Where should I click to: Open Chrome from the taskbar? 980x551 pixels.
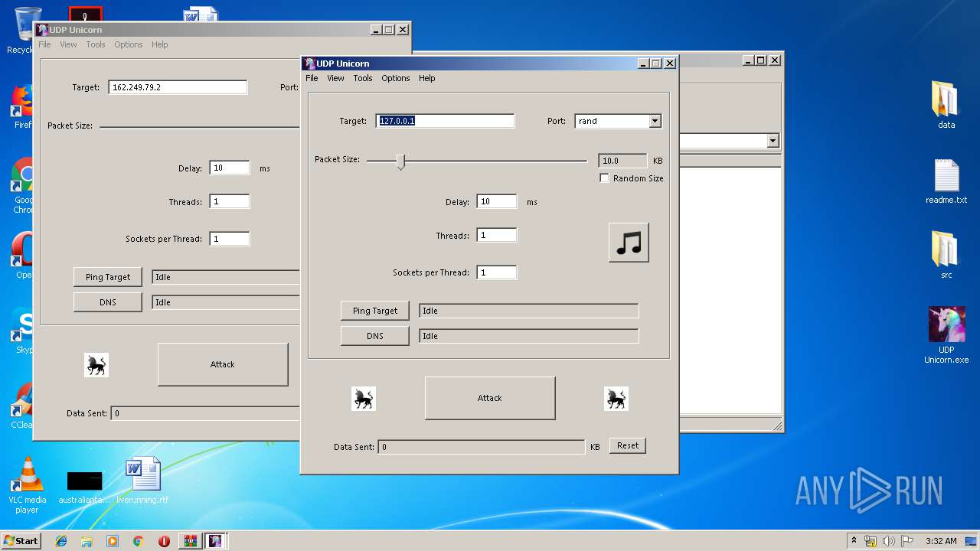click(139, 541)
